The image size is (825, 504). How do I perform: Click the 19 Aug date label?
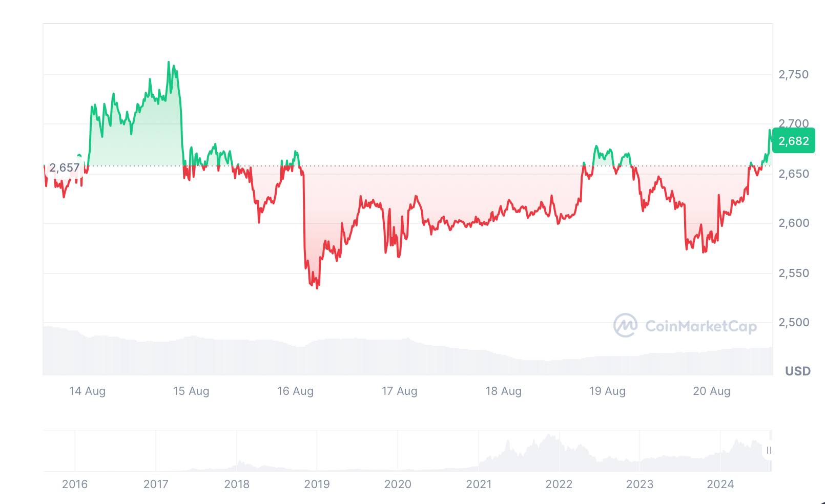pos(607,391)
